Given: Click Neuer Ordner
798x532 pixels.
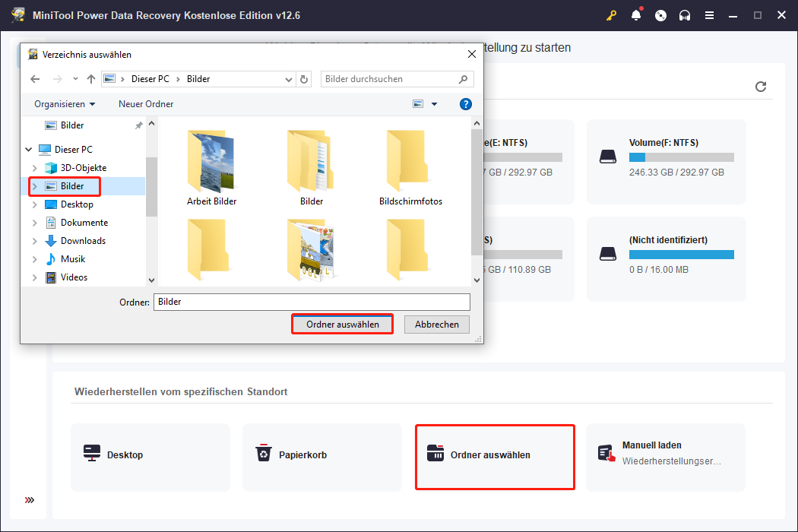Looking at the screenshot, I should (146, 104).
